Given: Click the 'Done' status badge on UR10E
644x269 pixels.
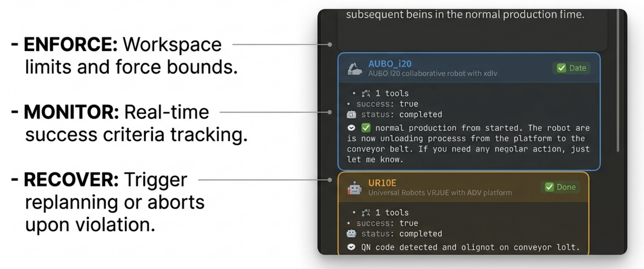Looking at the screenshot, I should tap(560, 187).
